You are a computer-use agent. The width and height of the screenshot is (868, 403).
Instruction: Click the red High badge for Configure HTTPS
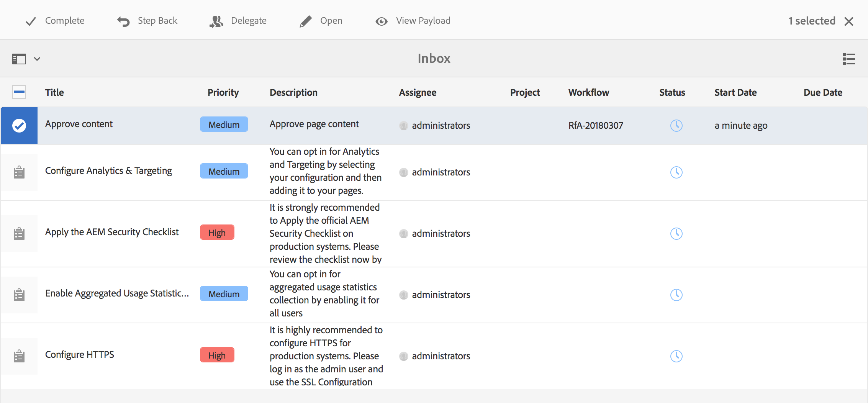click(x=217, y=355)
